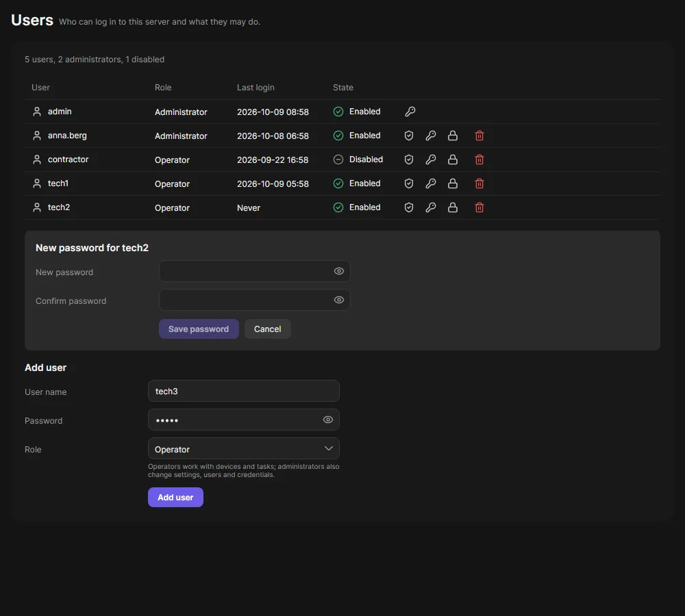Click the State column header

[343, 88]
